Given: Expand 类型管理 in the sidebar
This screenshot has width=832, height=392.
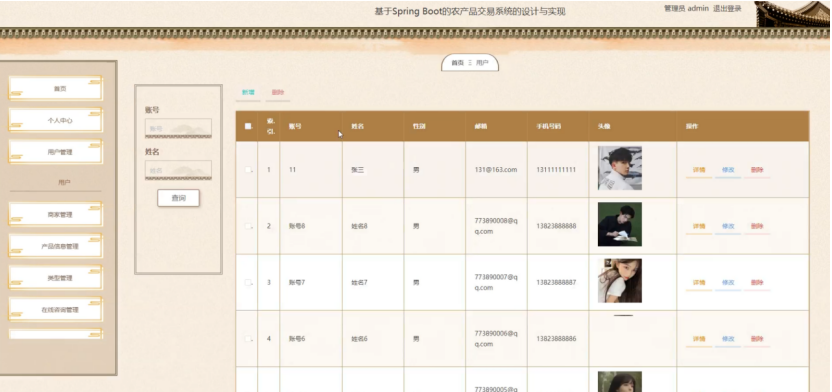Looking at the screenshot, I should click(56, 278).
